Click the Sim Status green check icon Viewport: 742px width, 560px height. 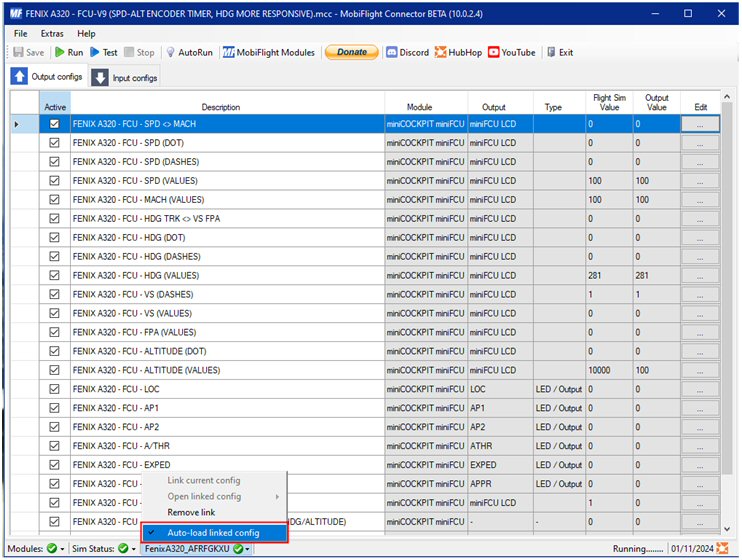tap(123, 549)
